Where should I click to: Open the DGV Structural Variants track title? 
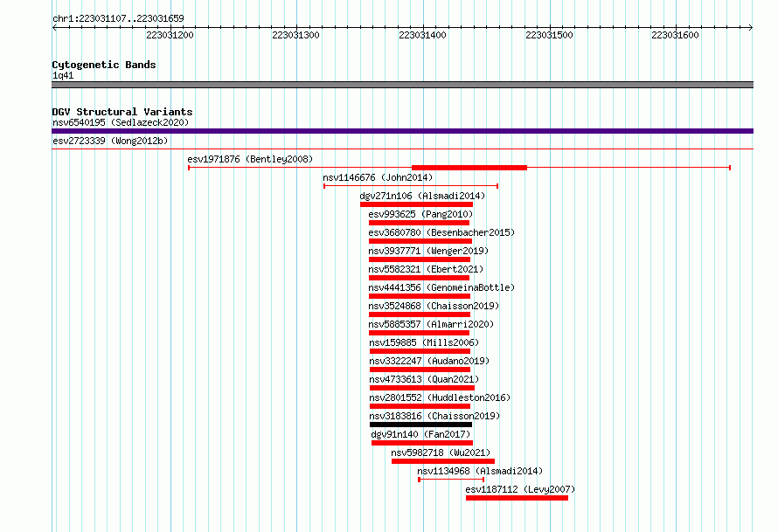tap(122, 112)
